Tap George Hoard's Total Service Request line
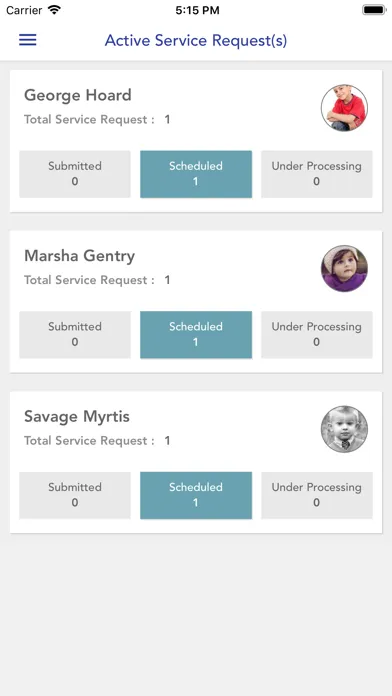The image size is (392, 696). 97,119
